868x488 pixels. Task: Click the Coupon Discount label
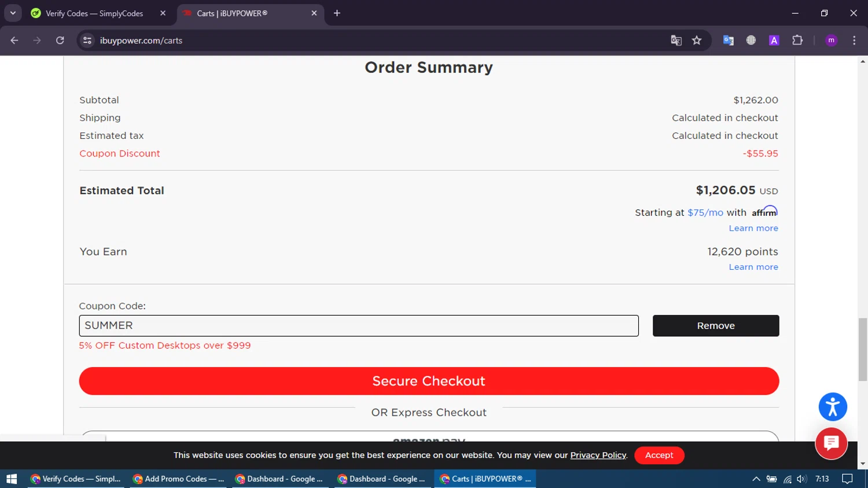point(119,153)
